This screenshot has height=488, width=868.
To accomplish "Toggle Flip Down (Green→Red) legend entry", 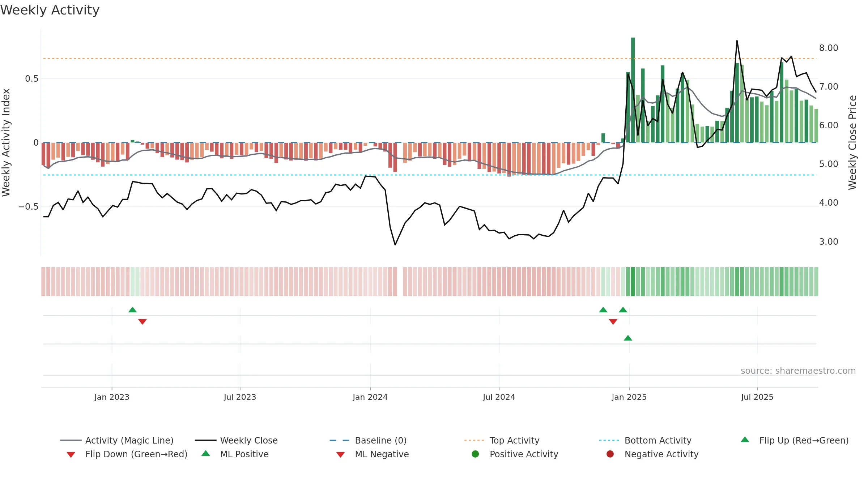I will [127, 454].
